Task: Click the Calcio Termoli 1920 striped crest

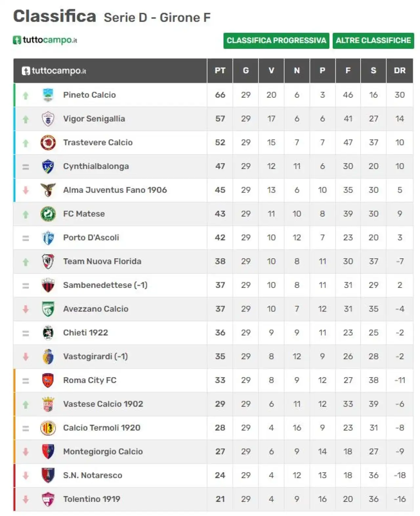Action: coord(48,428)
